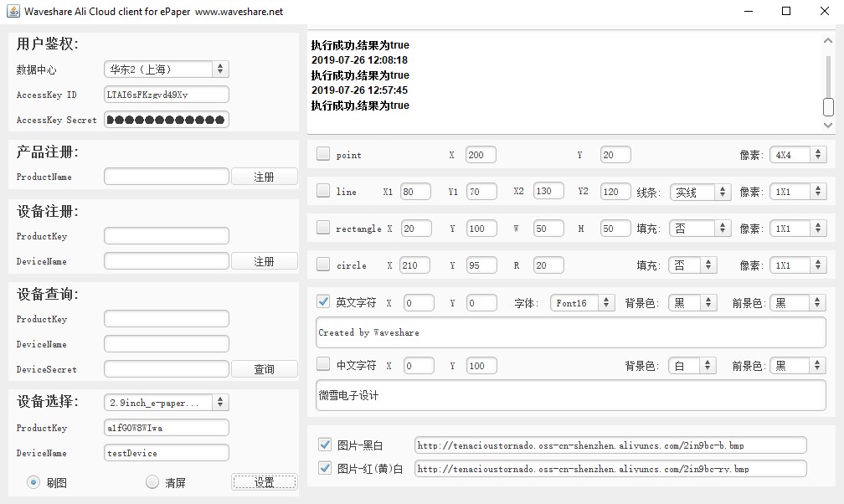
Task: Click the rectangle H field
Action: point(615,229)
